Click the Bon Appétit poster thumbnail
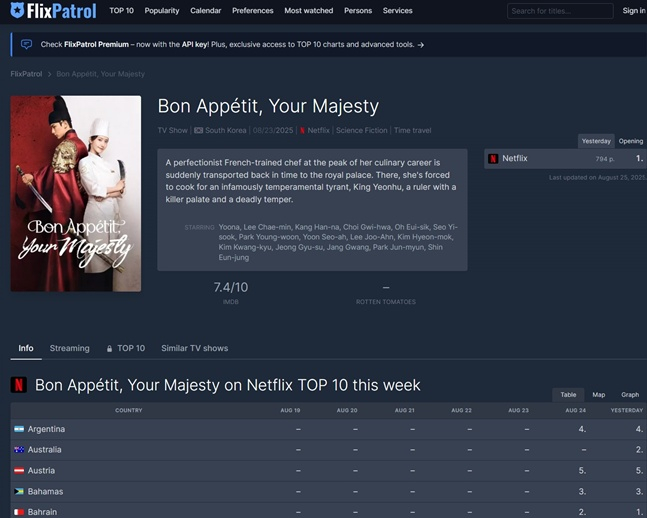Image resolution: width=647 pixels, height=518 pixels. tap(76, 194)
